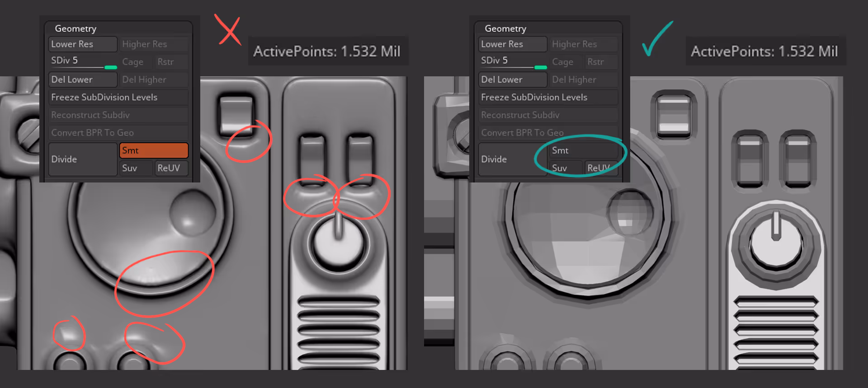Screen dimensions: 868x388
Task: Click Del Lower in the left panel
Action: pyautogui.click(x=83, y=79)
